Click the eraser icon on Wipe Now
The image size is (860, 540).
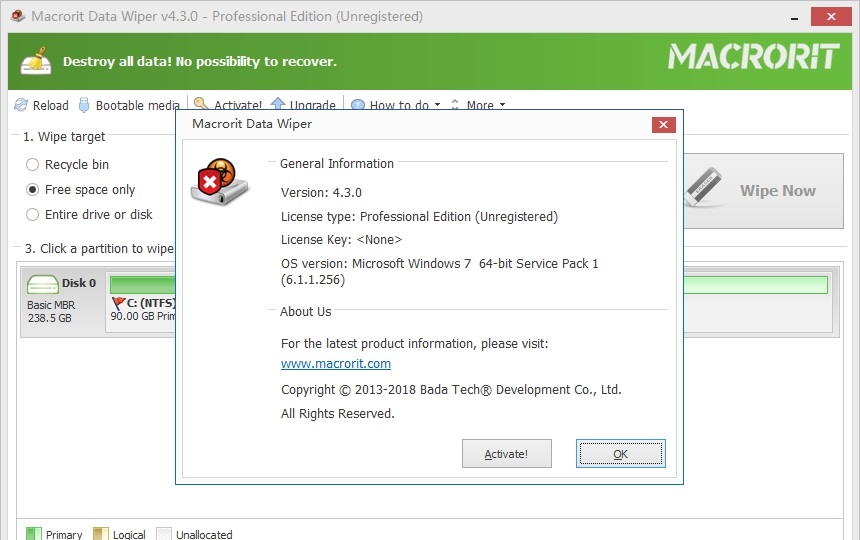tap(703, 187)
